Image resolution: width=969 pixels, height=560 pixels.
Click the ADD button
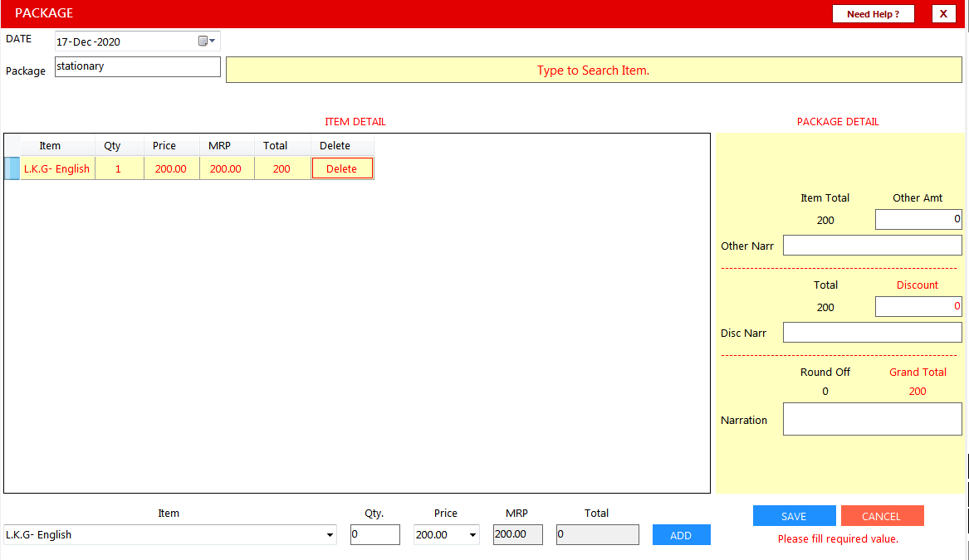681,534
